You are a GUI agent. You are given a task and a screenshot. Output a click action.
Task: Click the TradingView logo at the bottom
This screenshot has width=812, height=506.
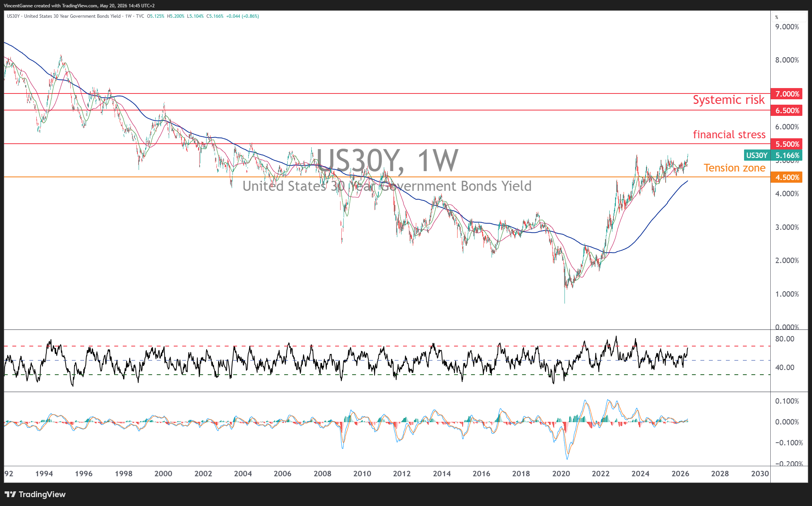point(35,494)
